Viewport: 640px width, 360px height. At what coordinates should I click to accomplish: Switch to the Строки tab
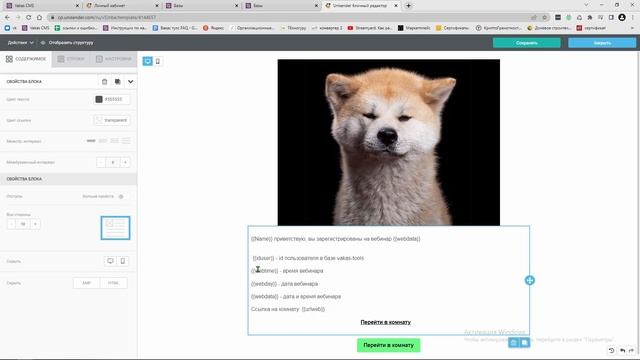(x=71, y=59)
